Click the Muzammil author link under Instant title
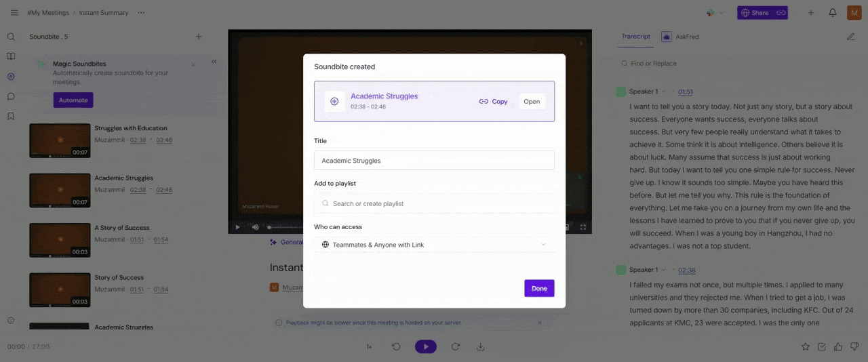Viewport: 868px width, 362px height. point(293,287)
